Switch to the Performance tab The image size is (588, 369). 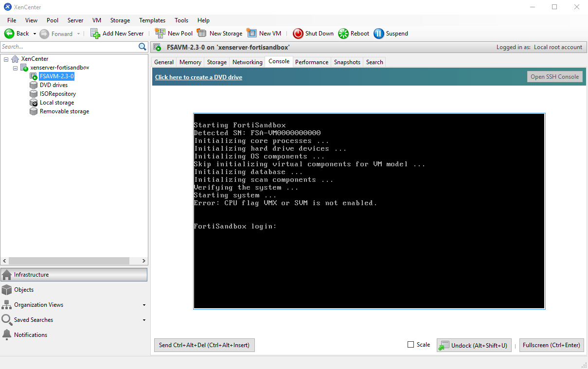(x=311, y=62)
